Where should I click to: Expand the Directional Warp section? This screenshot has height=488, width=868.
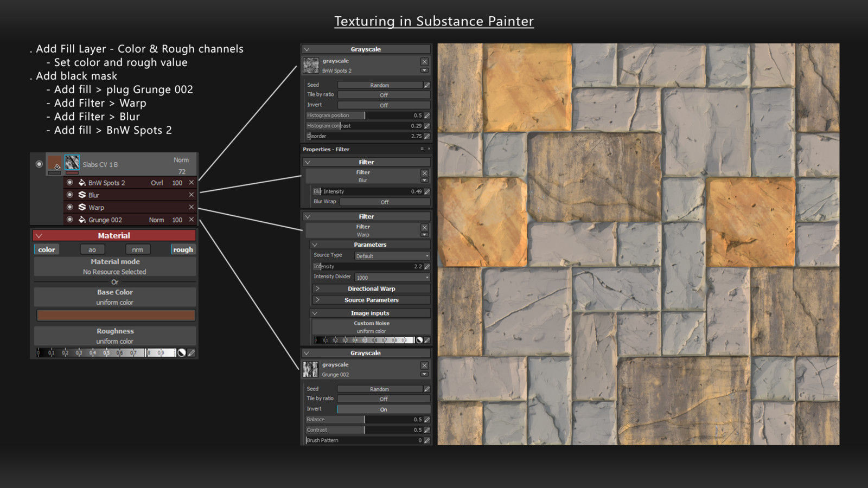pyautogui.click(x=371, y=288)
